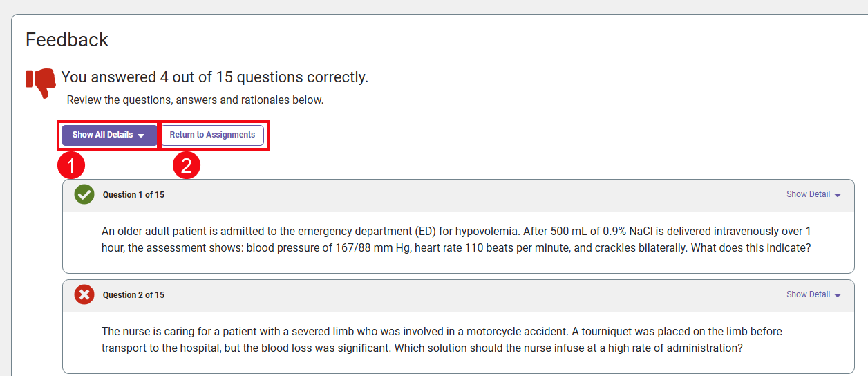Click the Feedback page heading
Image resolution: width=868 pixels, height=376 pixels.
[67, 40]
